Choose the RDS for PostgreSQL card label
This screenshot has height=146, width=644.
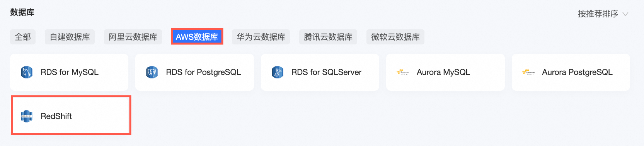[203, 72]
